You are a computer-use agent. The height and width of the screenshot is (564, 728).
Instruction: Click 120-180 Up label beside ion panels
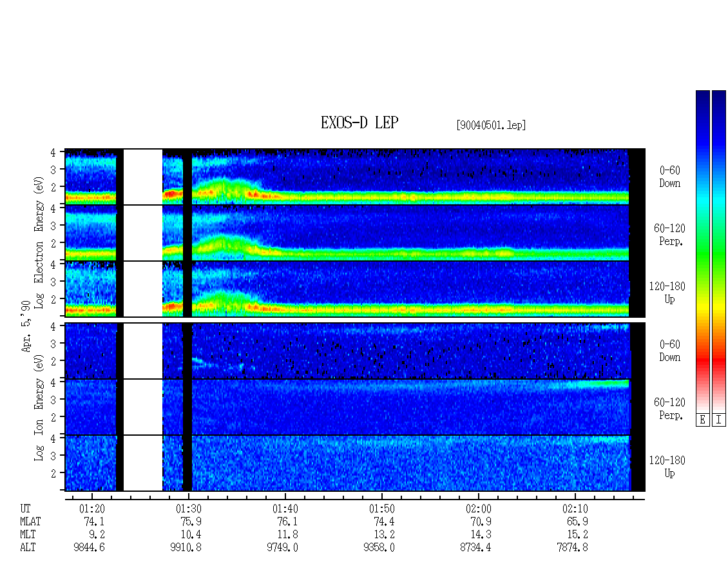click(667, 467)
